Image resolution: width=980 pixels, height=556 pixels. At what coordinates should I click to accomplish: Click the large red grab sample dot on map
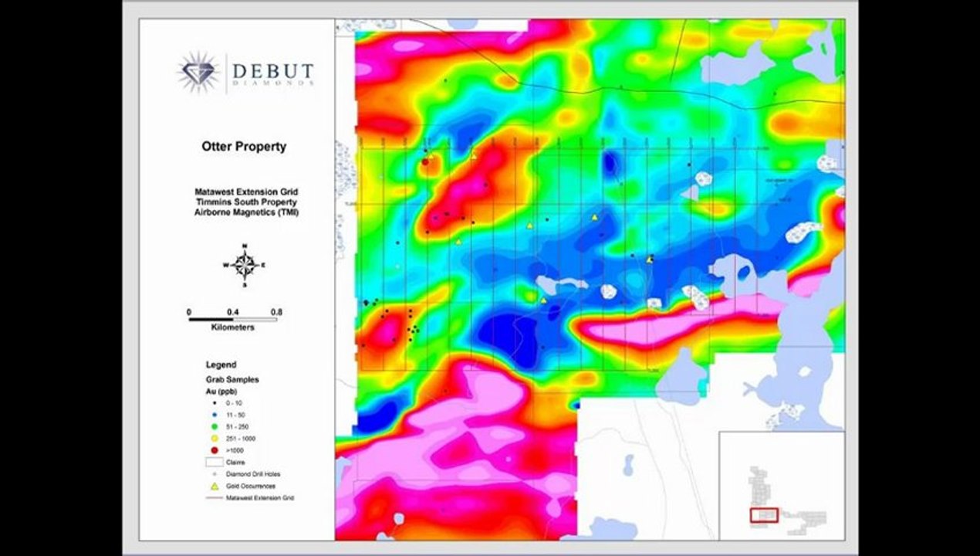tap(425, 161)
